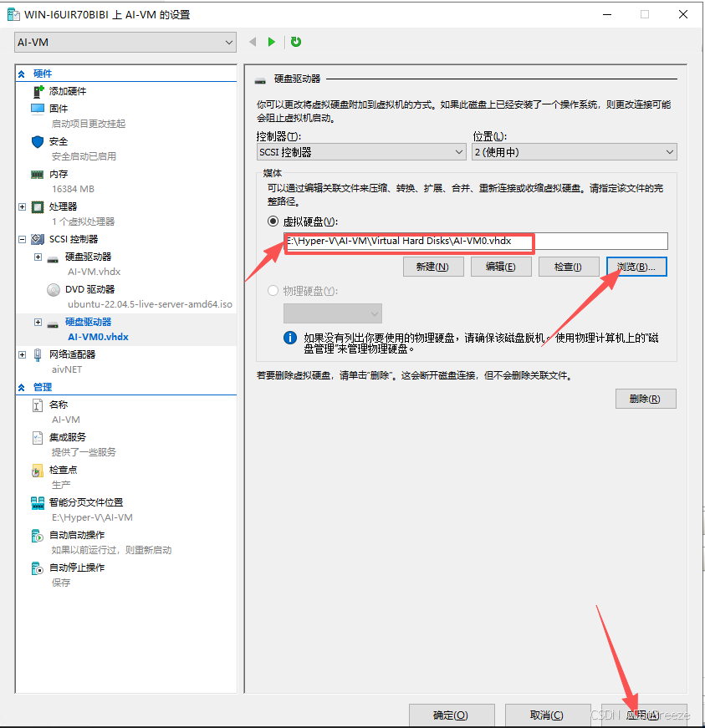This screenshot has height=728, width=705.
Task: Select the 物理硬盘 radio button
Action: (273, 291)
